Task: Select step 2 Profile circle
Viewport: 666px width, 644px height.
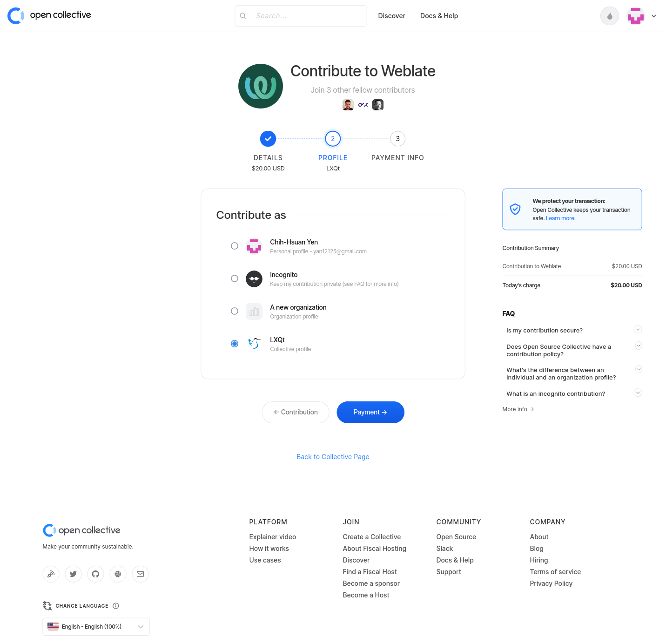Action: (333, 139)
